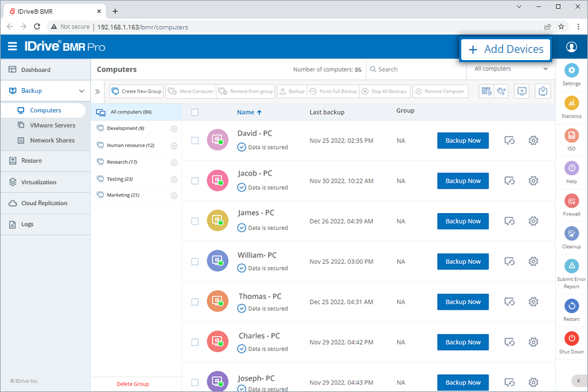Check the David - PC checkbox
This screenshot has height=392, width=588.
coord(195,140)
